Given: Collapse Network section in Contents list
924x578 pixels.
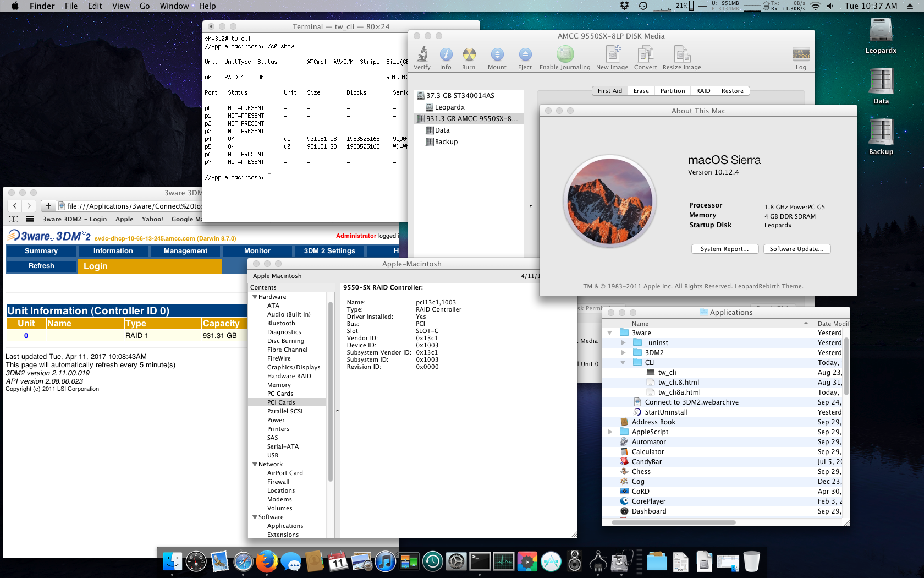Looking at the screenshot, I should click(255, 464).
